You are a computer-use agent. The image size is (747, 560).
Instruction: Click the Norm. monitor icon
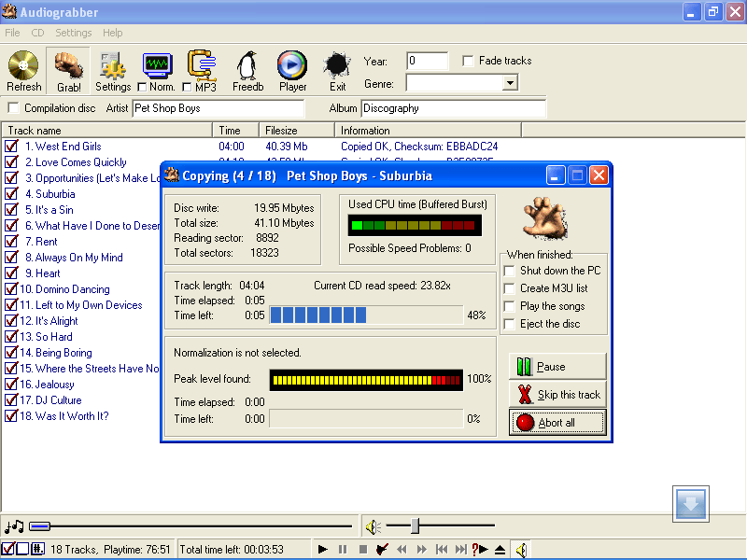coord(158,64)
